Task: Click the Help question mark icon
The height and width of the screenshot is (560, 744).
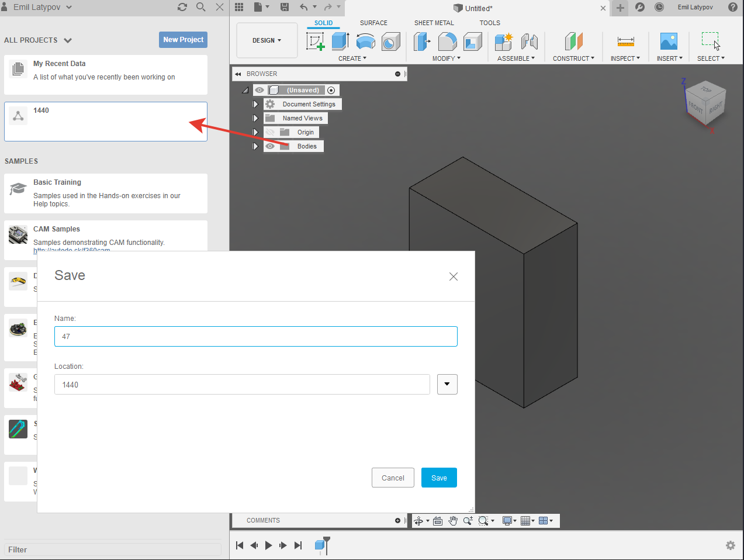Action: (733, 7)
